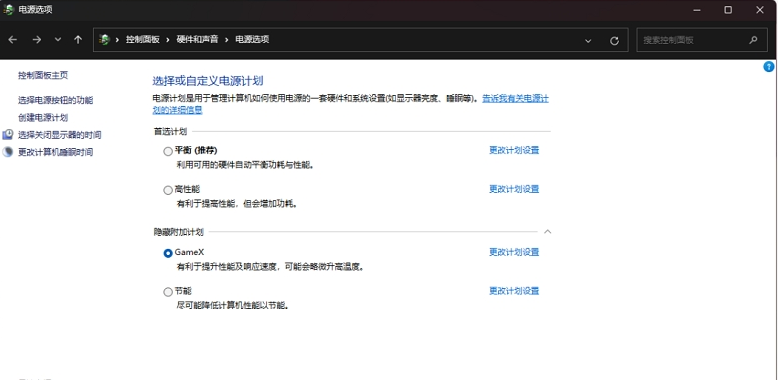Click the 电源选项 breadcrumb

coord(252,40)
